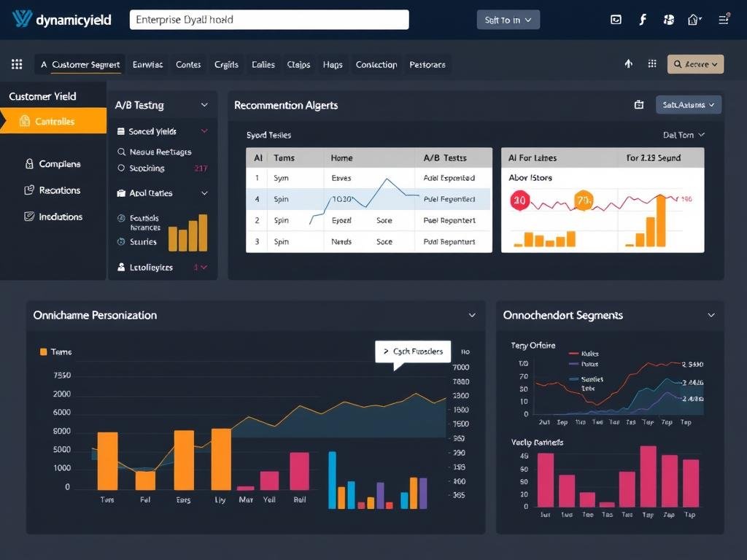Select the Facebook-style 'f' icon
The image size is (747, 560).
click(643, 19)
